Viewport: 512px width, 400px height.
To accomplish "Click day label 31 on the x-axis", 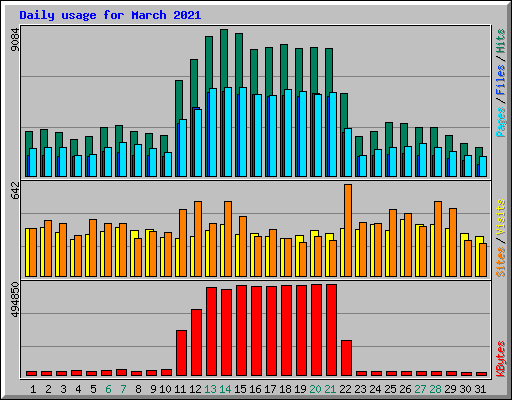I will tap(480, 389).
